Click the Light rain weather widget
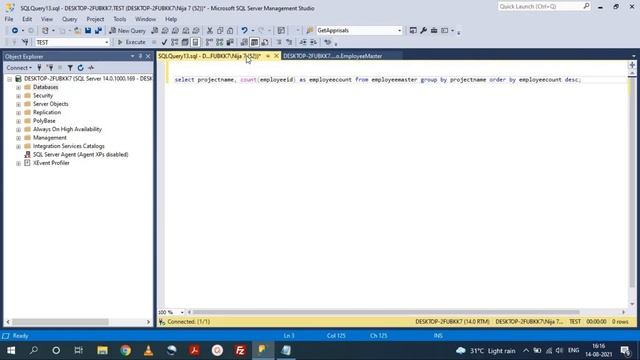 [486, 351]
